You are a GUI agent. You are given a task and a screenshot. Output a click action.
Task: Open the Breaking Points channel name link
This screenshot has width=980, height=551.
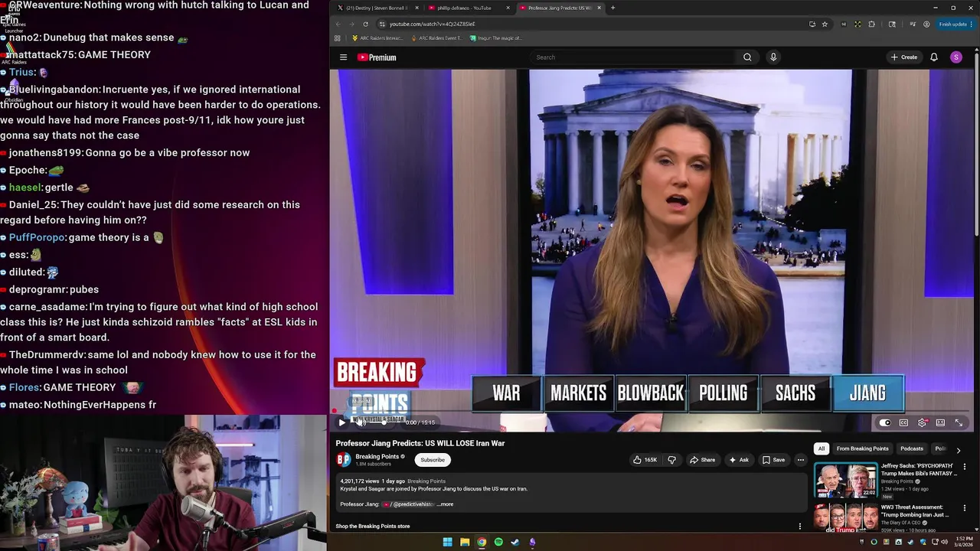377,457
